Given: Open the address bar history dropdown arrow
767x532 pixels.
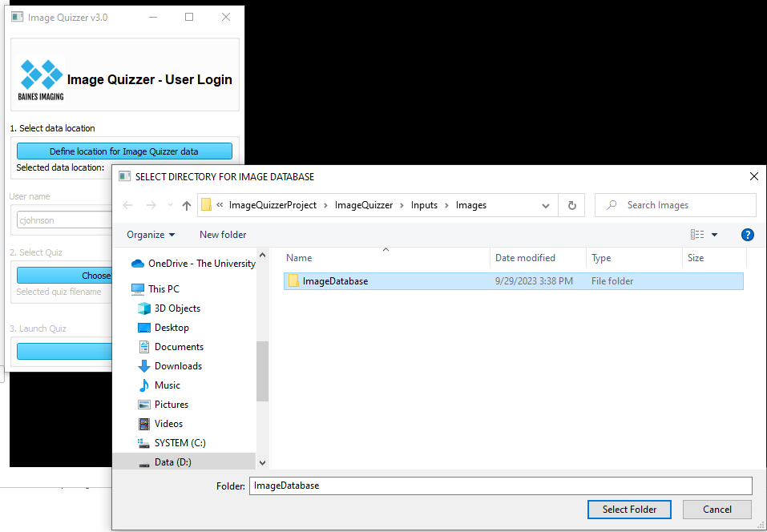Looking at the screenshot, I should [546, 205].
